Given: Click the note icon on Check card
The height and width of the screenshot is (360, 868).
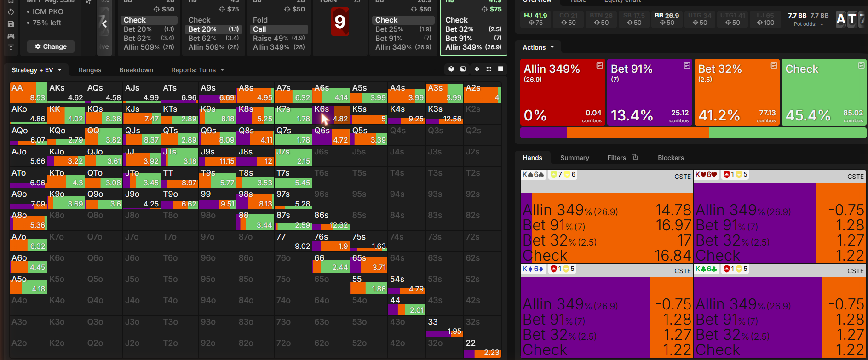Looking at the screenshot, I should 861,66.
